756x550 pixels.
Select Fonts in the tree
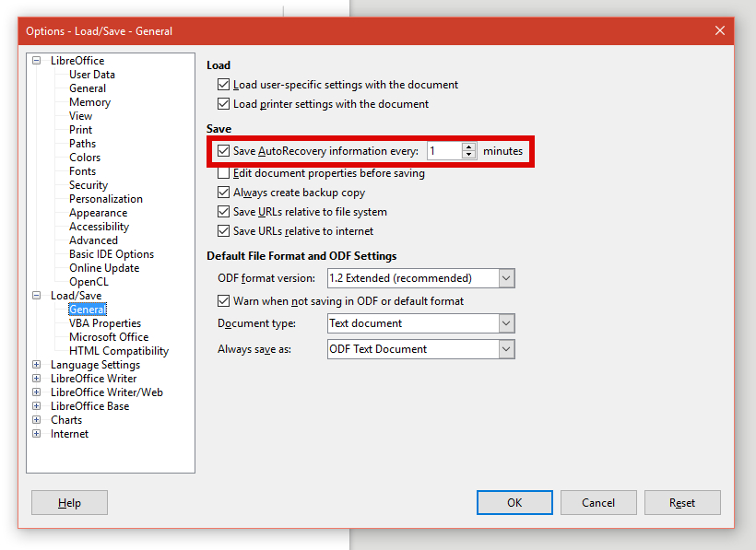(82, 171)
